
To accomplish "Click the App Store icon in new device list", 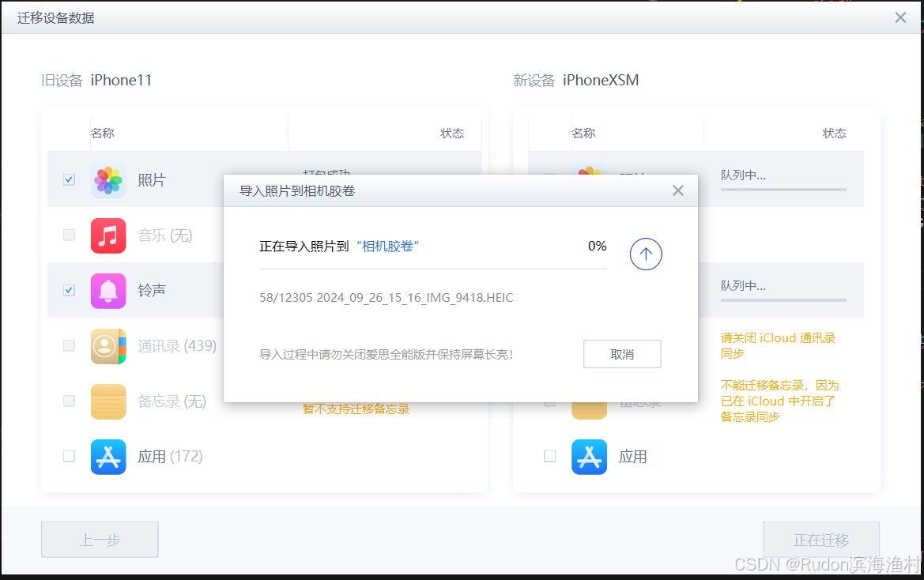I will [x=590, y=457].
